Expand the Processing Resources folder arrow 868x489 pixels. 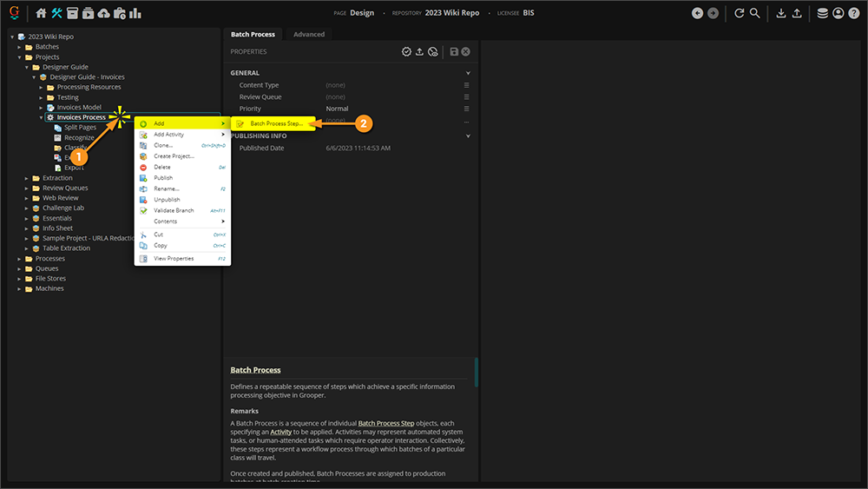(41, 88)
